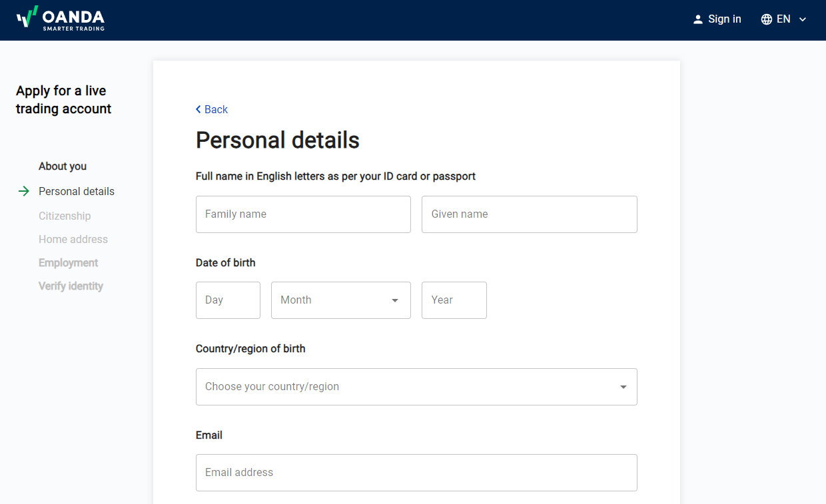The width and height of the screenshot is (826, 504).
Task: Select the About you step
Action: [x=63, y=166]
